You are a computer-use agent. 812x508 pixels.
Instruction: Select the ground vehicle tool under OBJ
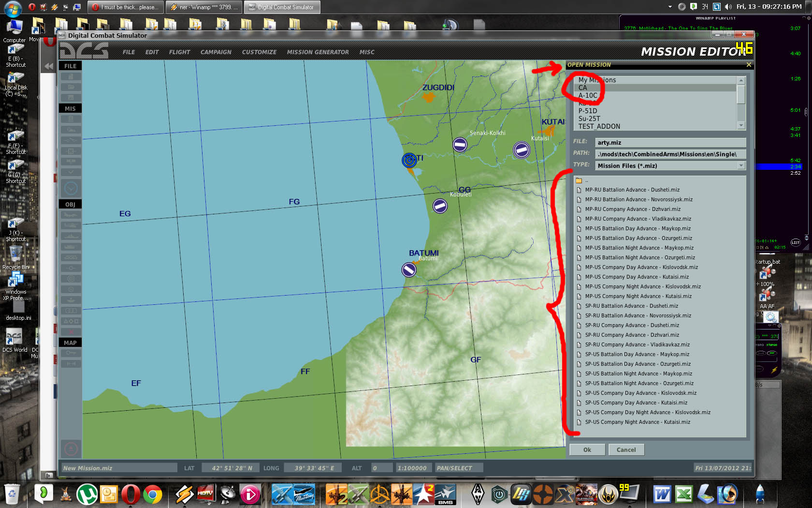[71, 247]
